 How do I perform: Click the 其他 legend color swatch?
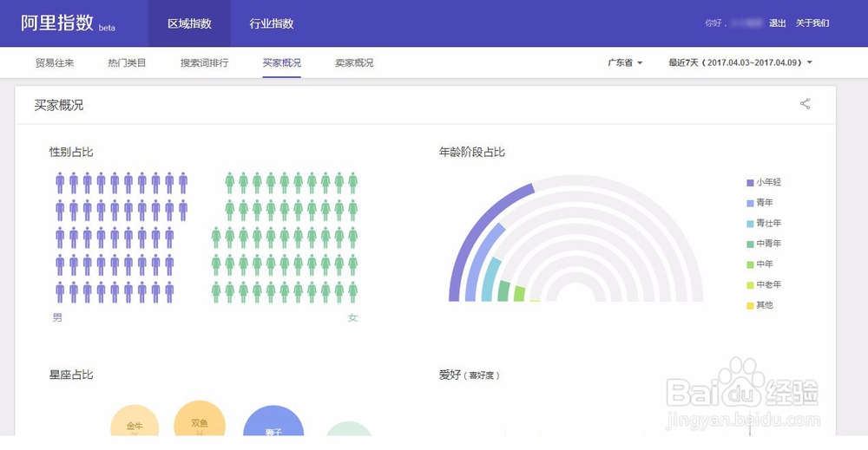point(750,305)
